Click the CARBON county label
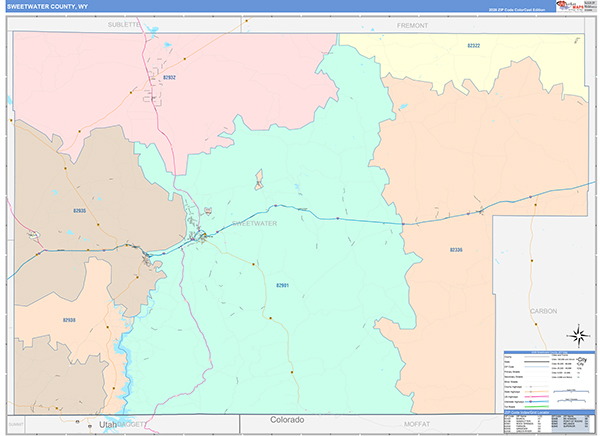Screen dimensions: 600x436 [543, 311]
